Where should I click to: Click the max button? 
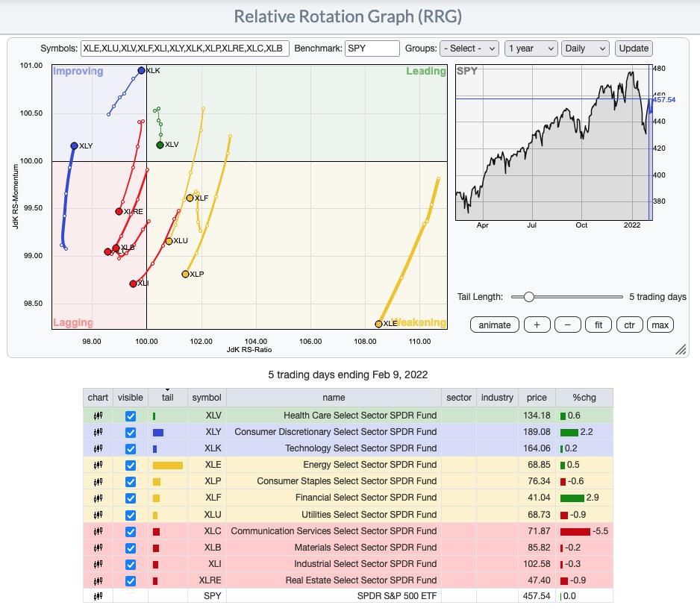(x=660, y=325)
